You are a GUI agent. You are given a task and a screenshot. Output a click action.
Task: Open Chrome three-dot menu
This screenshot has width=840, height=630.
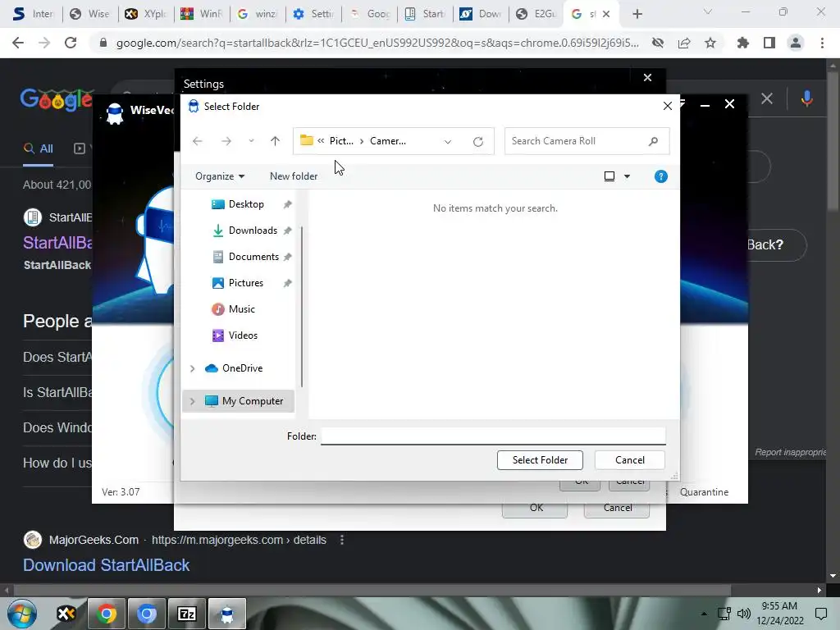[x=822, y=43]
